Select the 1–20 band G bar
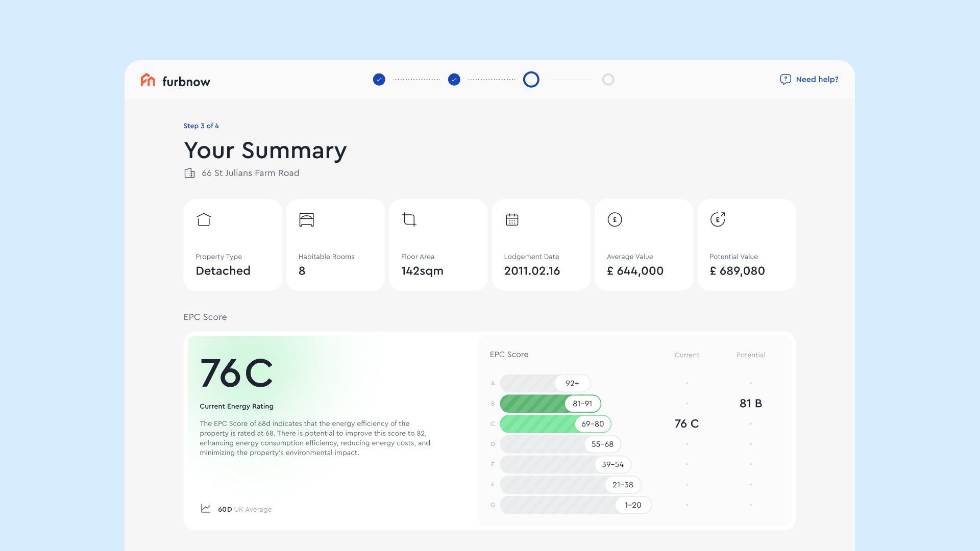The image size is (980, 551). pyautogui.click(x=576, y=505)
